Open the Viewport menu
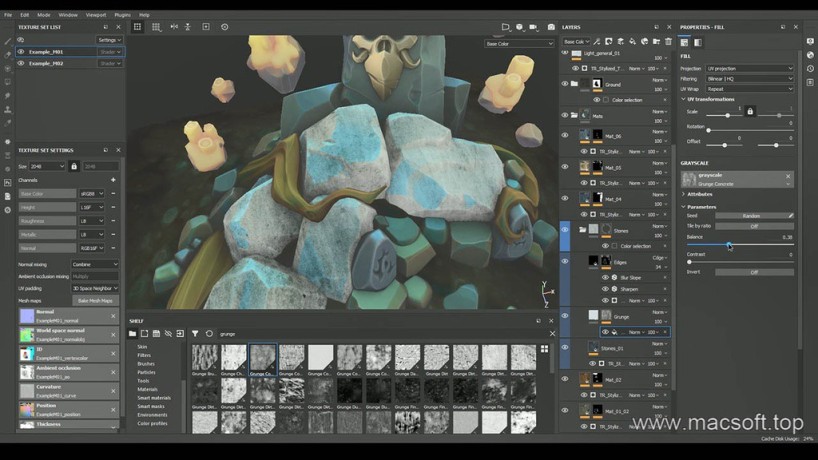 click(95, 15)
